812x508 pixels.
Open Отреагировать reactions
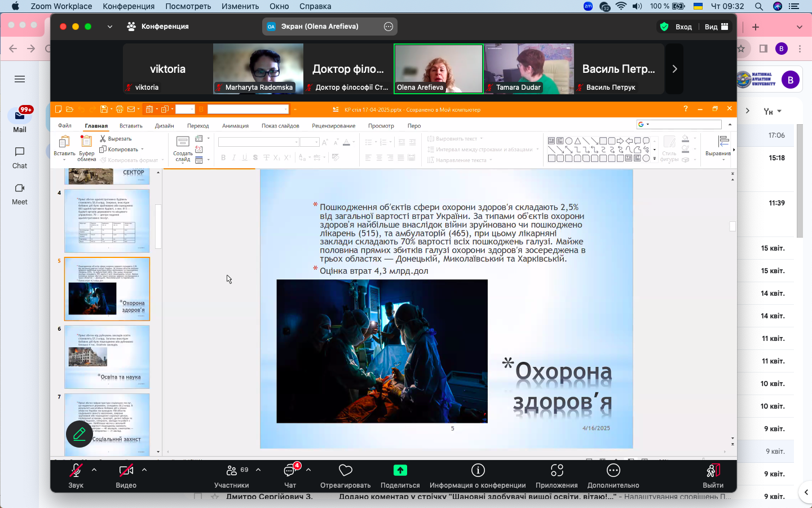pos(345,475)
